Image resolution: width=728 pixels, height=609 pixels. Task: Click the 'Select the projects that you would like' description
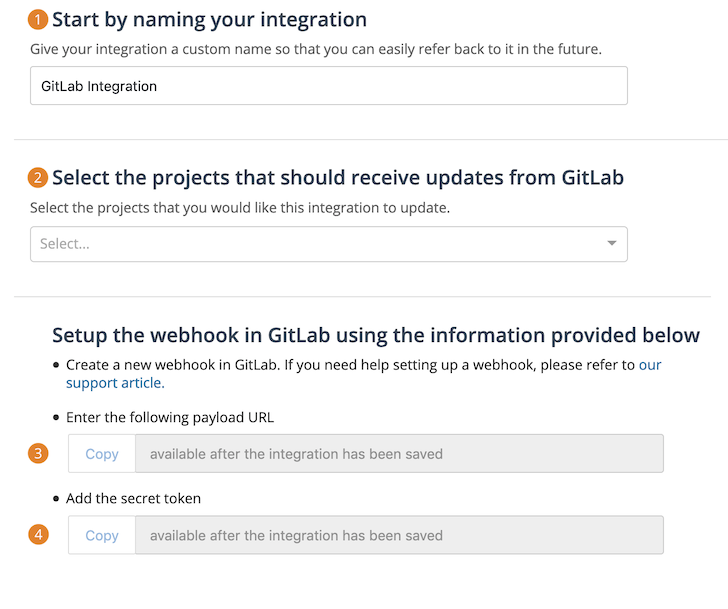[x=240, y=208]
